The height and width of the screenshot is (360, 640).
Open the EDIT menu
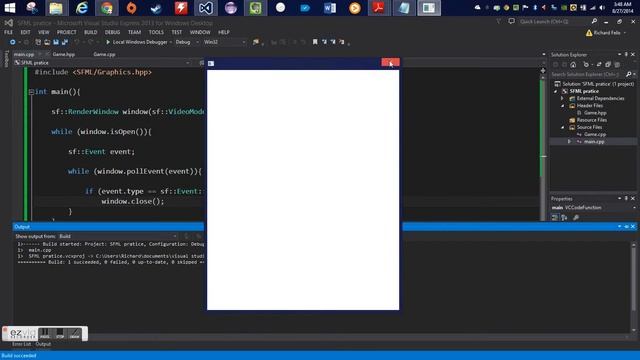(x=25, y=32)
